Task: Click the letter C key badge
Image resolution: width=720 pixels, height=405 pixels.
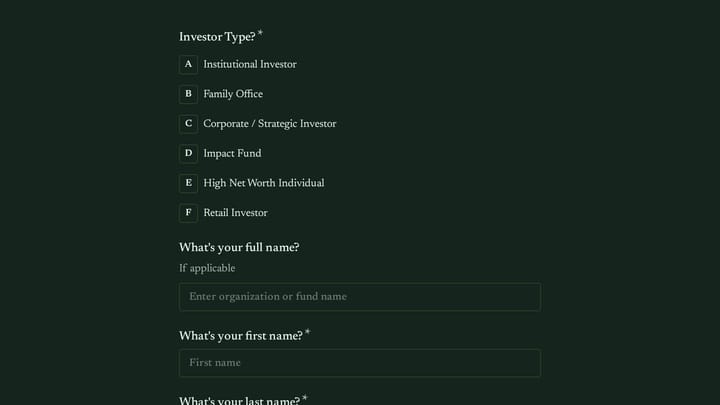Action: [188, 124]
